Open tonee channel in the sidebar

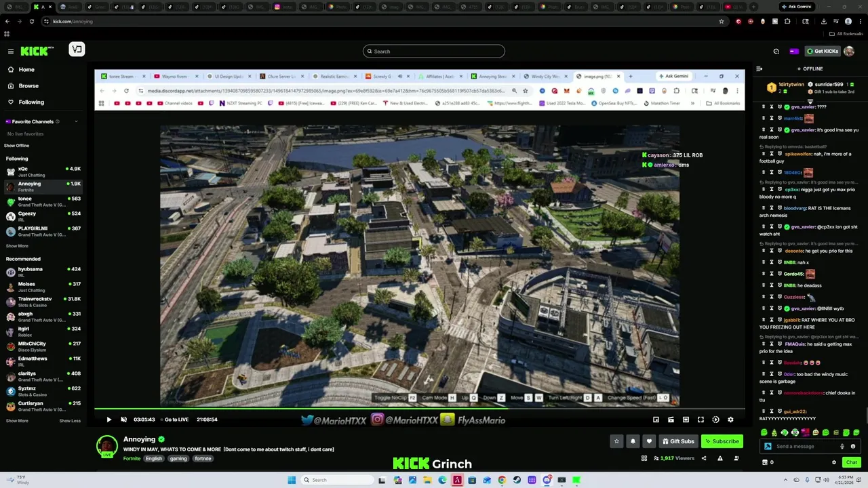pyautogui.click(x=43, y=201)
